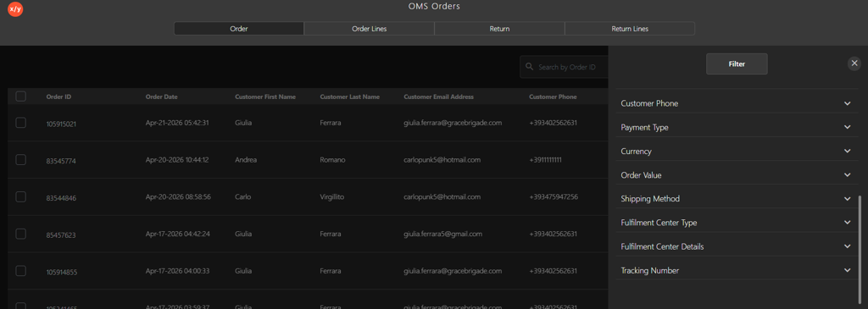This screenshot has height=309, width=868.
Task: Click the Customer Email Address column header
Action: pyautogui.click(x=439, y=97)
